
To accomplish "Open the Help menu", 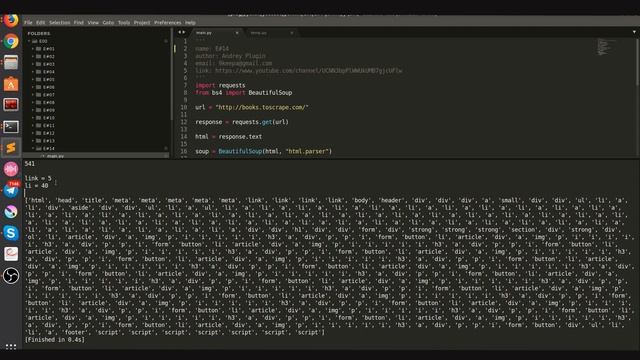I will 190,22.
